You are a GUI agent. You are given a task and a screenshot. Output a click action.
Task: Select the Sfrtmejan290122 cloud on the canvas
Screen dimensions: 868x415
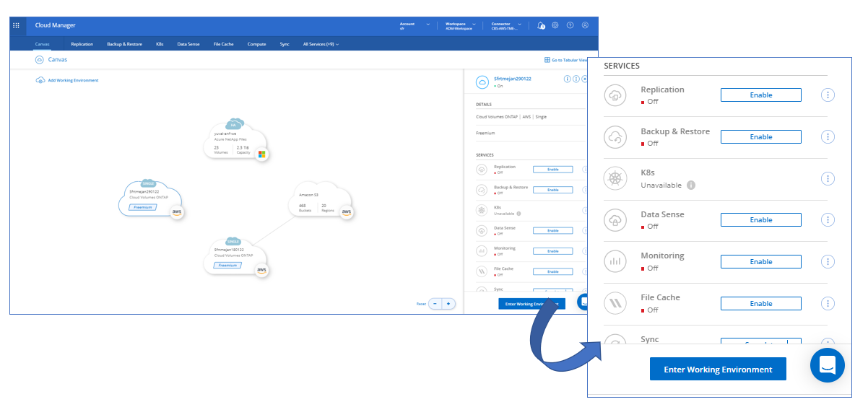[151, 198]
